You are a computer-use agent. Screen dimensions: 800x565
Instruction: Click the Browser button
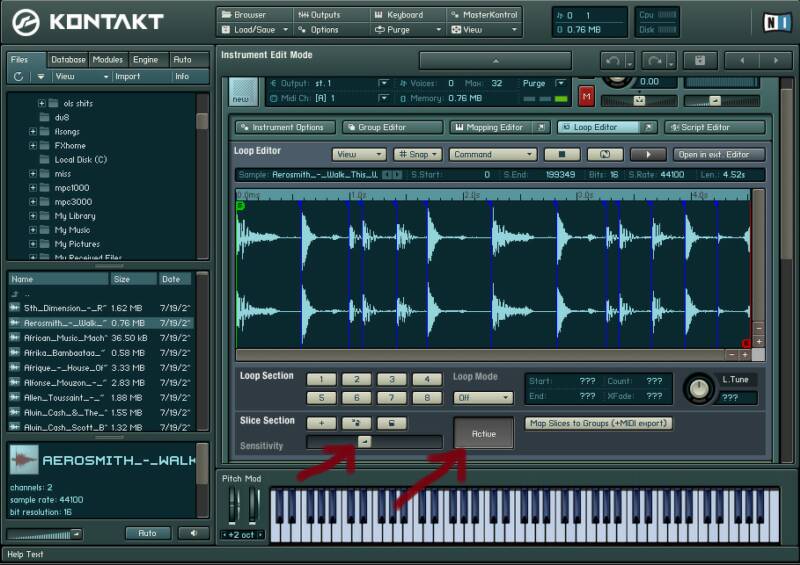(255, 15)
